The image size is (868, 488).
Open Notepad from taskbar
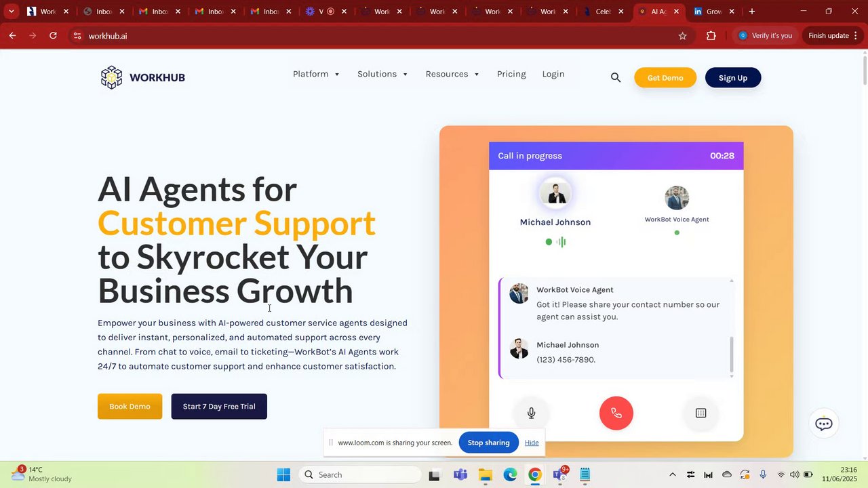585,475
